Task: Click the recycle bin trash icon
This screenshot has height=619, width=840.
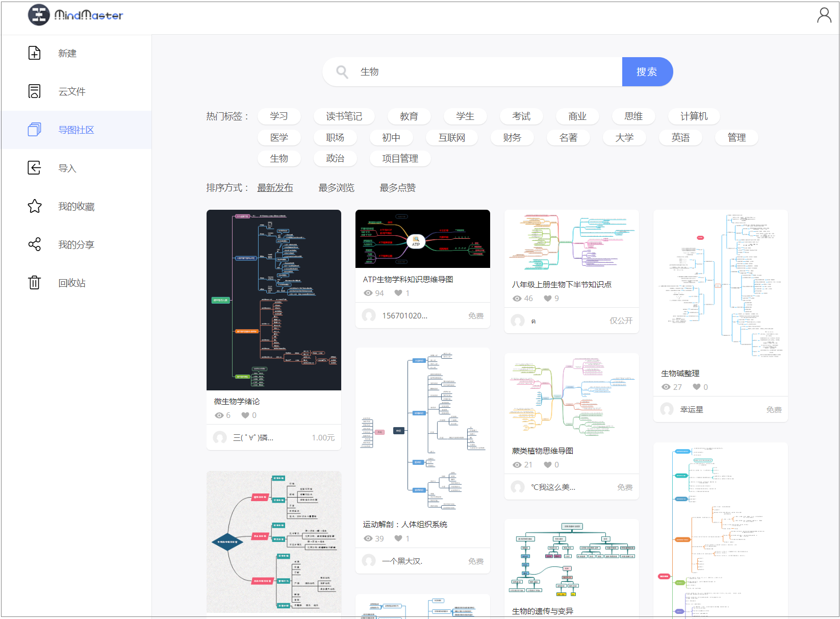Action: pyautogui.click(x=34, y=283)
